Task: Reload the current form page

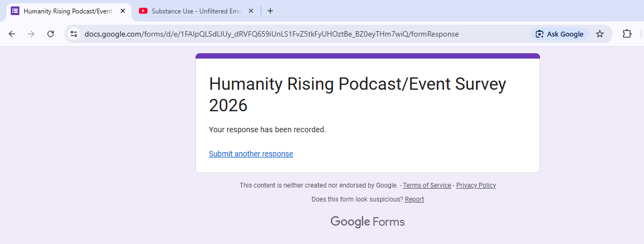Action: click(x=51, y=34)
